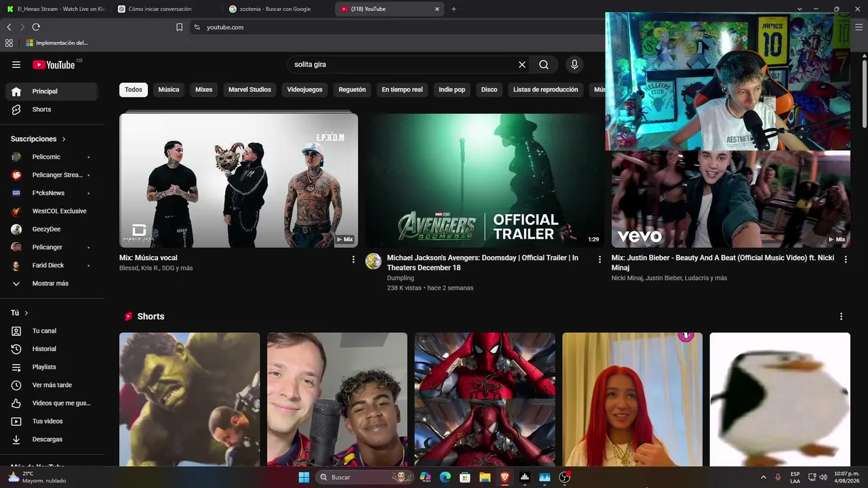Submit search with the magnifying glass
The width and height of the screenshot is (868, 488).
pos(544,64)
